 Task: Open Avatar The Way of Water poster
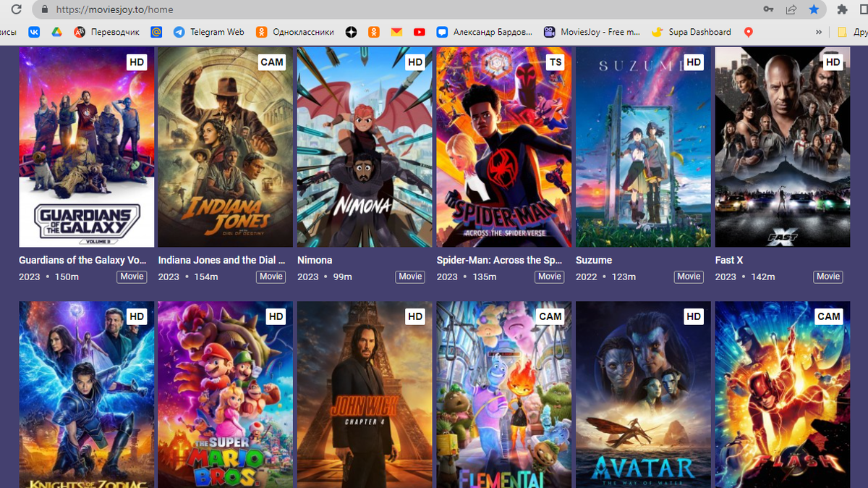coord(643,395)
